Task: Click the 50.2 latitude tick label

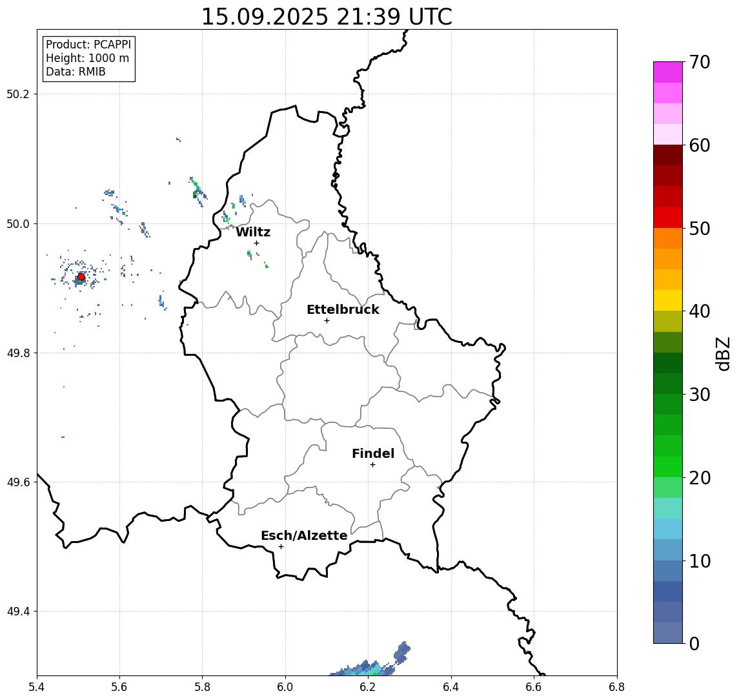Action: 18,94
